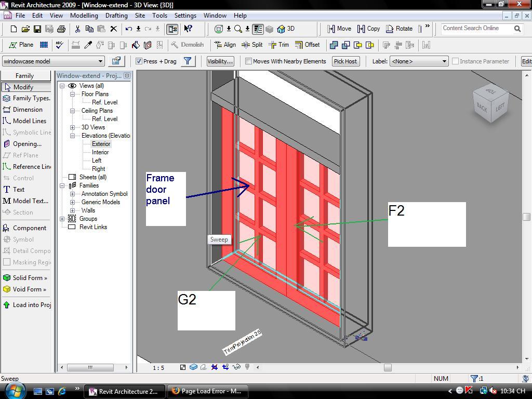Click the Save icon in the toolbar

pyautogui.click(x=37, y=29)
